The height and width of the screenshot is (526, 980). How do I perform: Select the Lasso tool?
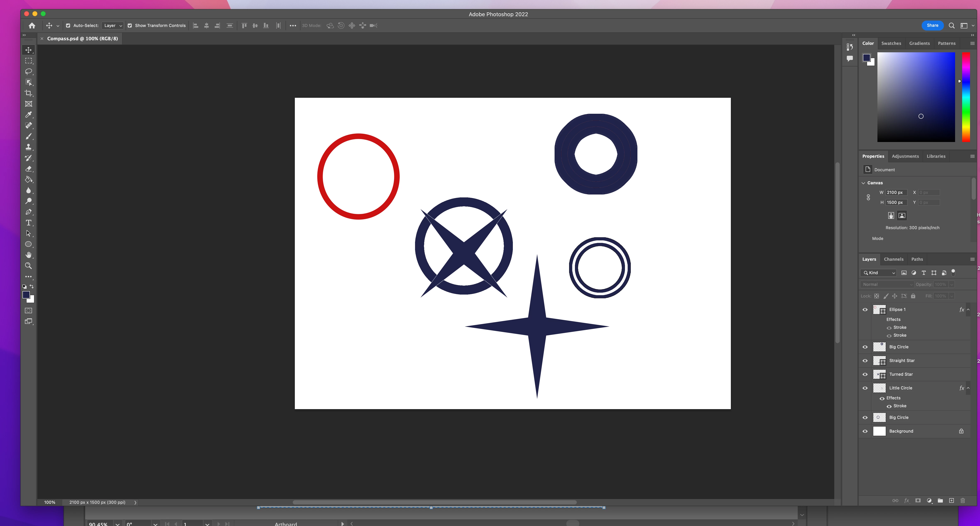click(x=28, y=71)
